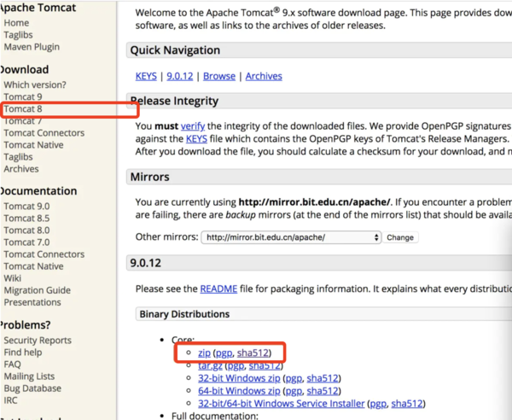The height and width of the screenshot is (420, 512).
Task: Click the 'Quick Navigation' section heading
Action: click(175, 50)
